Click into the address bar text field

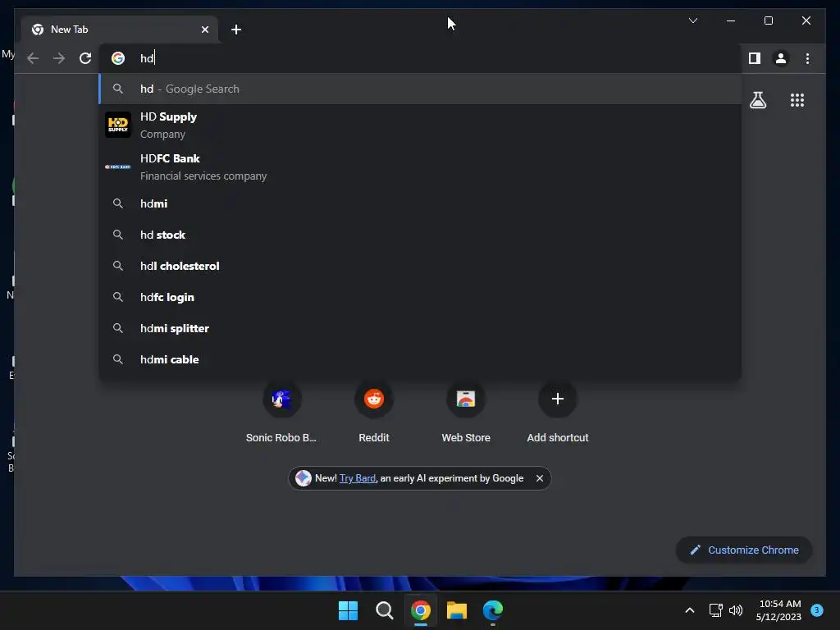tap(420, 58)
